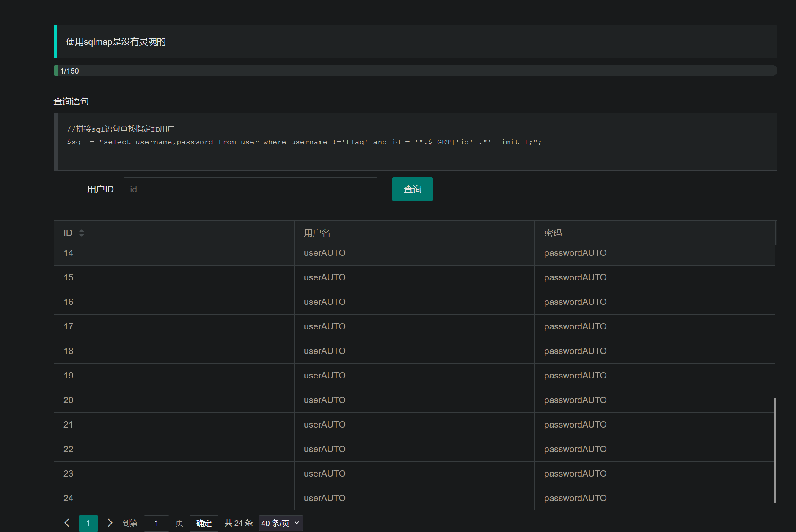The image size is (796, 532).
Task: Click the table vertical scrollbar thumb
Action: pyautogui.click(x=775, y=450)
